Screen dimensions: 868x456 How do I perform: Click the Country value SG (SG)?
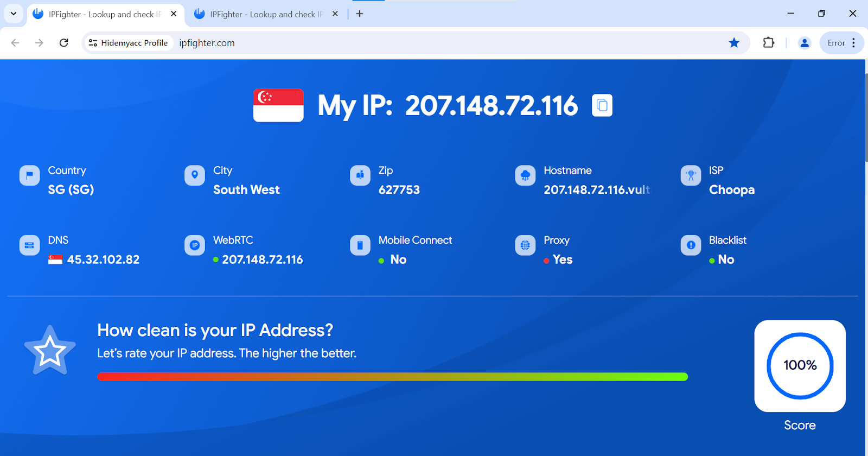coord(71,190)
